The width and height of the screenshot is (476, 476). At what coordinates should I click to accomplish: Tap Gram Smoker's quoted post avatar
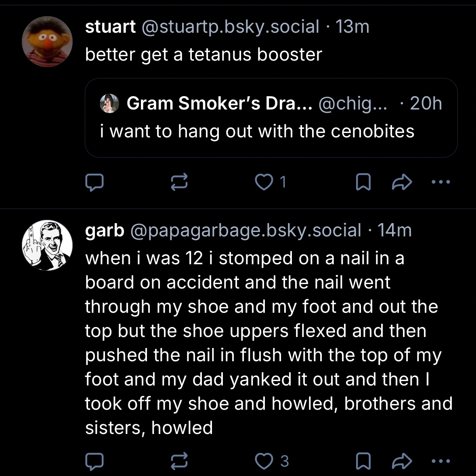[109, 103]
